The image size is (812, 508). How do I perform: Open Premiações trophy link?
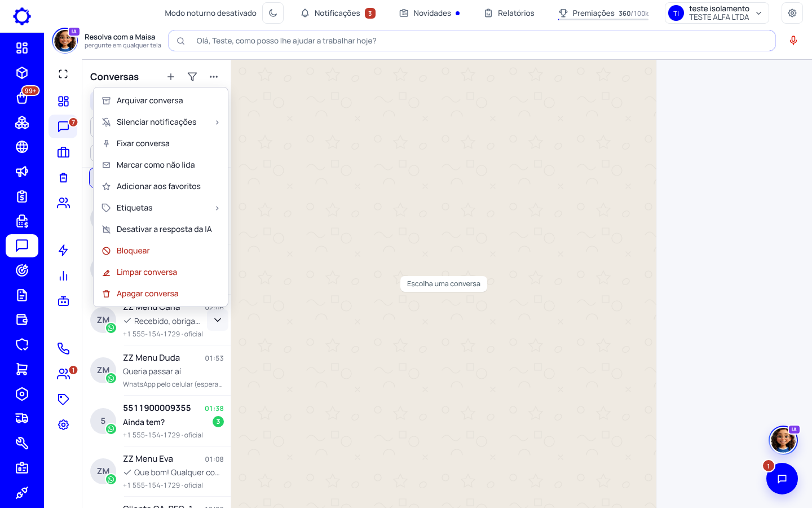(x=603, y=13)
